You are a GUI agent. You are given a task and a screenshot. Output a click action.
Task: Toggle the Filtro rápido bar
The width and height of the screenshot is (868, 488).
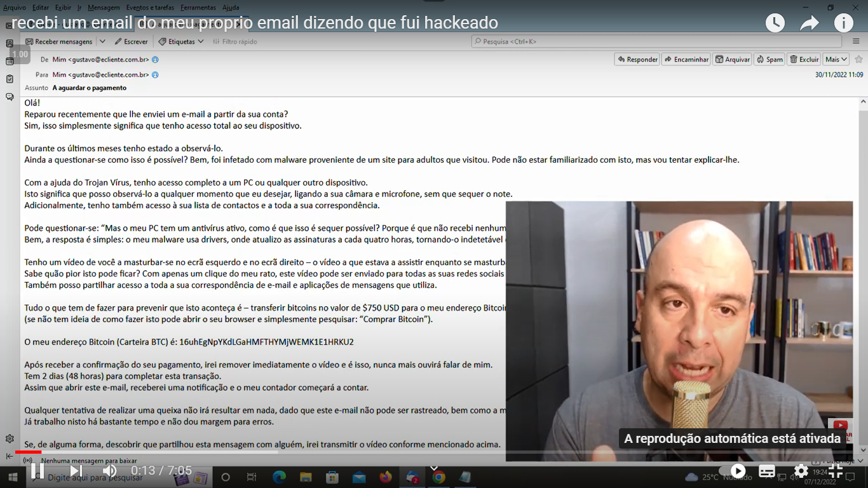(x=234, y=41)
